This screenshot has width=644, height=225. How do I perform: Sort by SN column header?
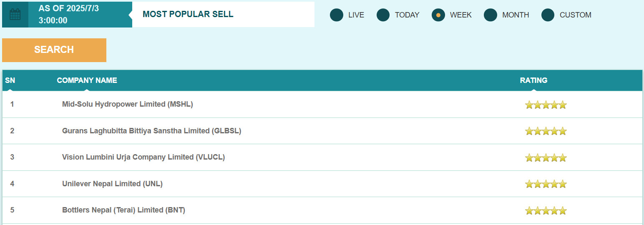click(10, 80)
